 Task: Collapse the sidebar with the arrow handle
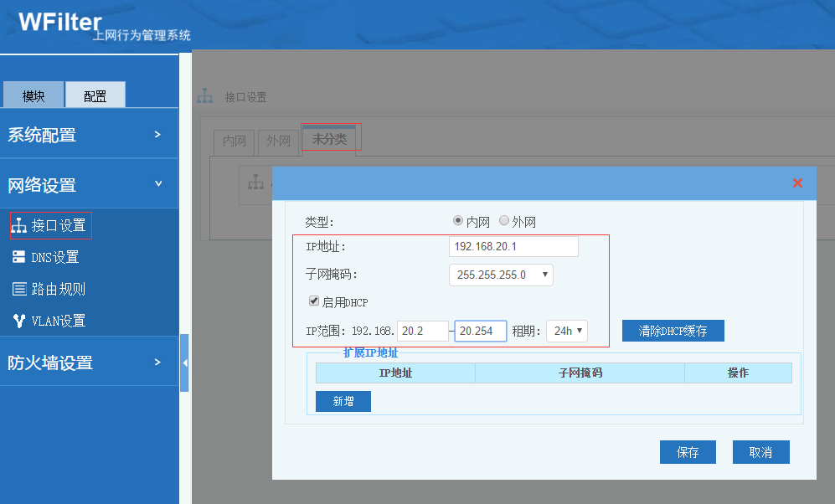coord(184,363)
